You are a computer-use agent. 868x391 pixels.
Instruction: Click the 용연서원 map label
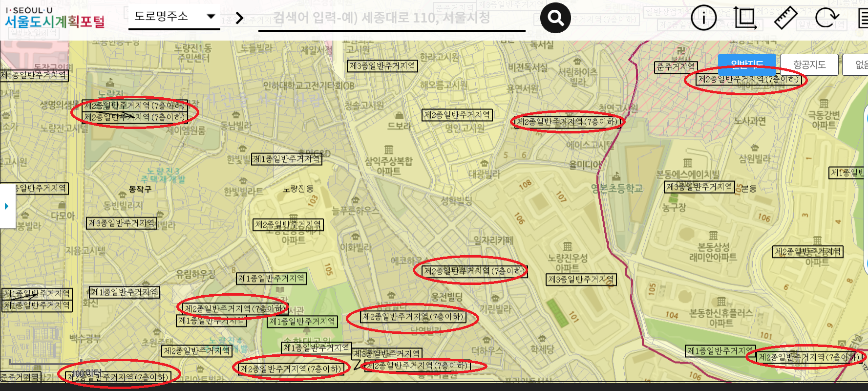(522, 88)
